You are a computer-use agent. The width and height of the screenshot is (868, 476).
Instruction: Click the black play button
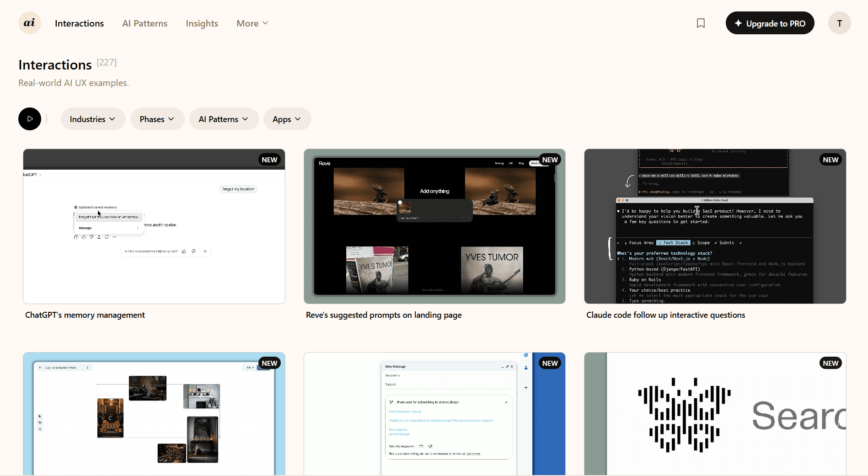tap(30, 119)
